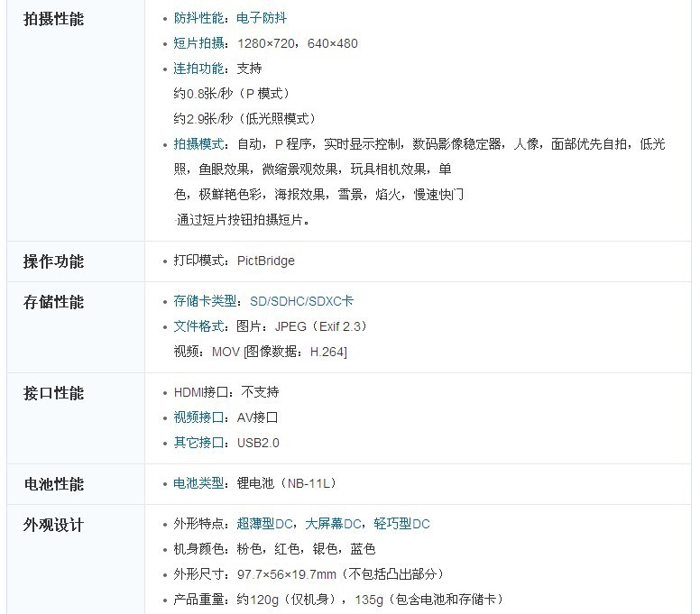Click the 外形尺寸 97.7×56×19.7mm entry
Screen dimensions: 700x614
click(x=309, y=574)
